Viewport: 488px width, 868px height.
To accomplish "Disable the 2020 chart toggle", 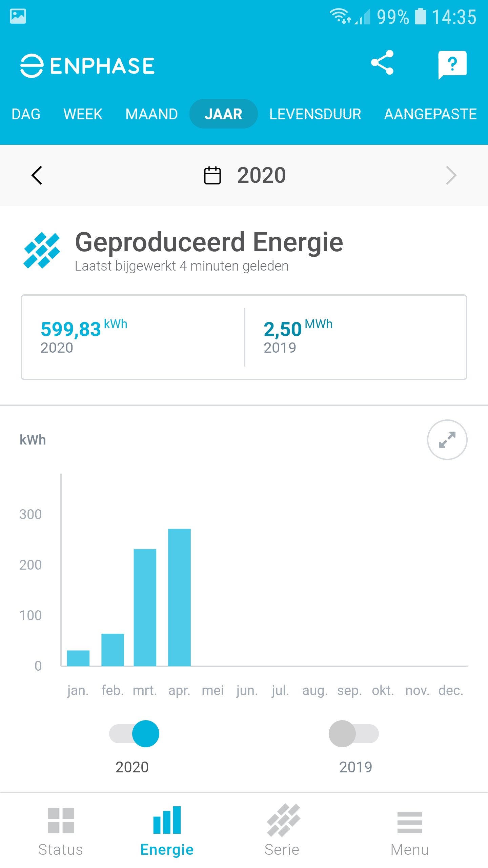I will [135, 734].
